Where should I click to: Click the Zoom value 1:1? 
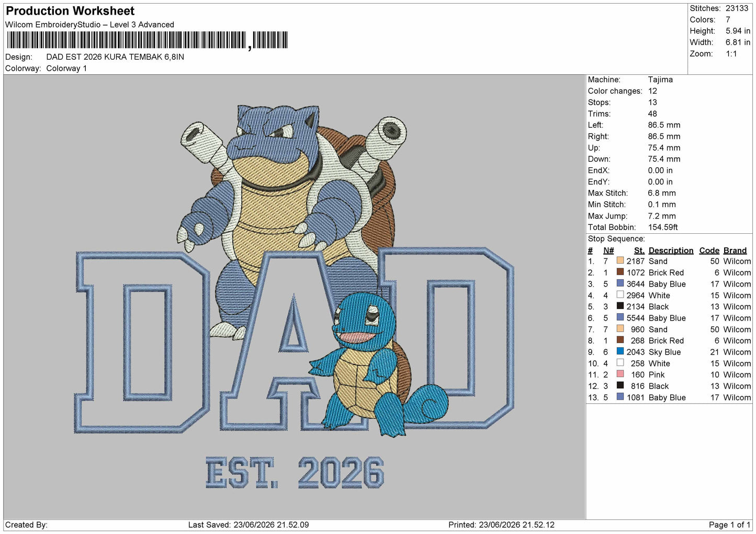731,54
